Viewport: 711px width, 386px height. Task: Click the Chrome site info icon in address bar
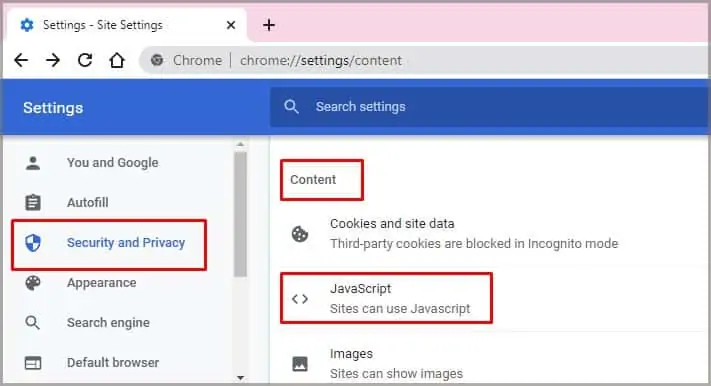[x=157, y=60]
